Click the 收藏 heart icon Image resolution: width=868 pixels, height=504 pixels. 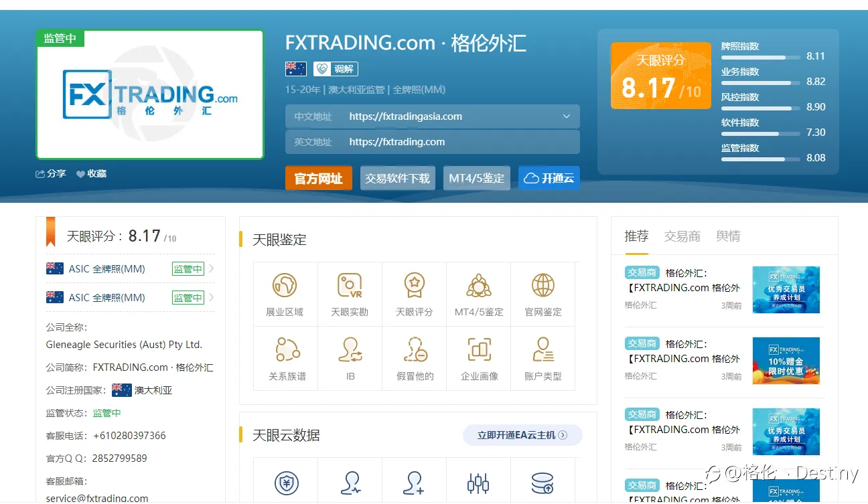tap(80, 174)
